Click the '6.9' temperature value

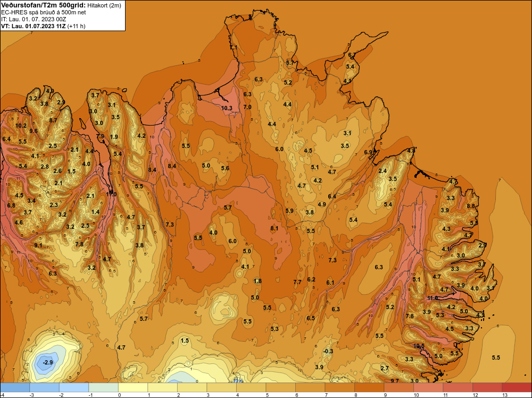pyautogui.click(x=368, y=153)
